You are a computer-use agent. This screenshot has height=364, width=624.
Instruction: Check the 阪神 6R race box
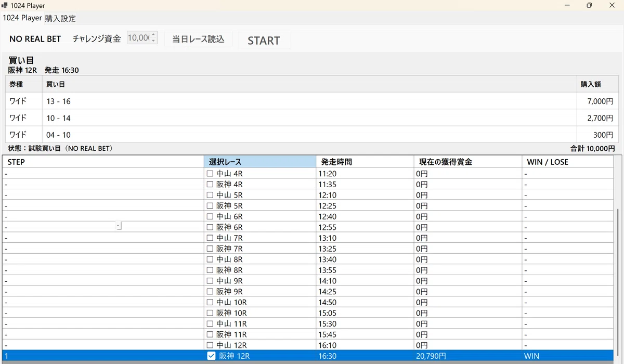pyautogui.click(x=210, y=227)
